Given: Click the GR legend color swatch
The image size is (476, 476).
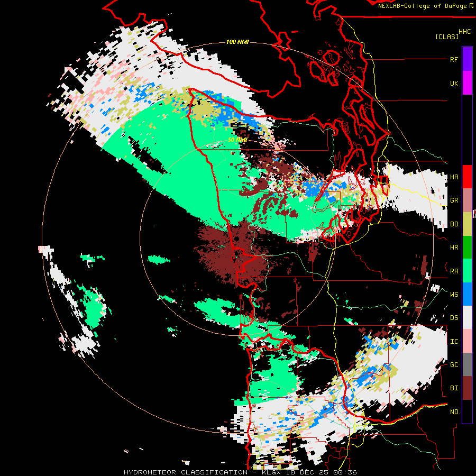Looking at the screenshot, I should pos(467,200).
